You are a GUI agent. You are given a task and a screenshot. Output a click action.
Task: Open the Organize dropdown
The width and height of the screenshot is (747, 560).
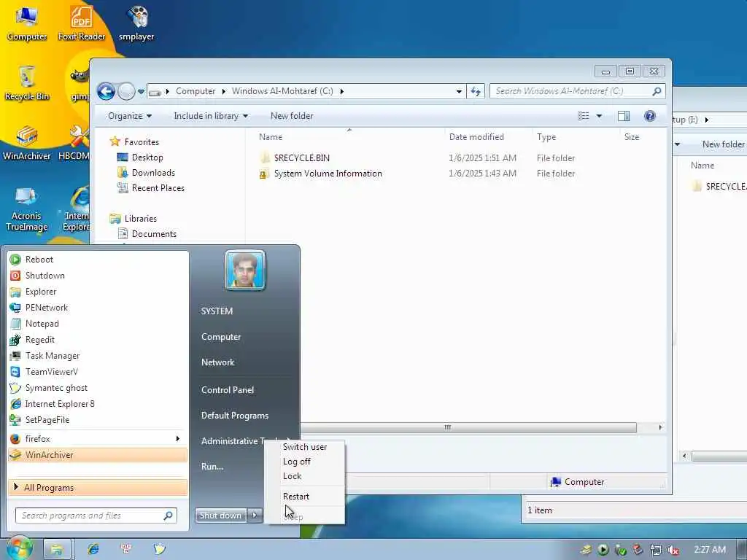coord(130,116)
